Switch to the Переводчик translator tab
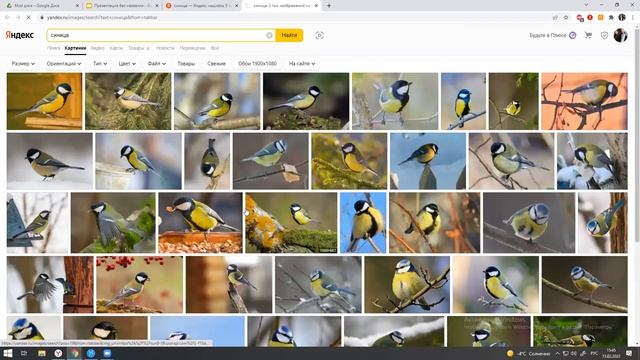Viewport: 640px width, 360px height. [193, 48]
